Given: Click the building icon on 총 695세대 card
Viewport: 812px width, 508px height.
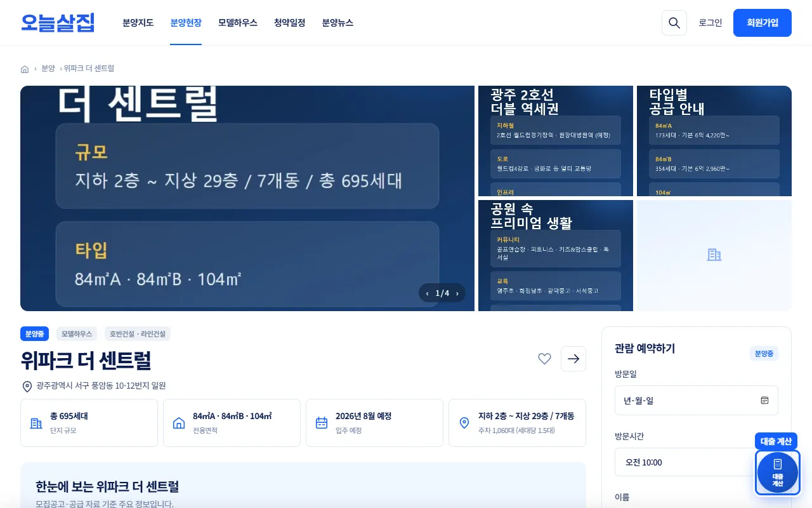Looking at the screenshot, I should 36,423.
